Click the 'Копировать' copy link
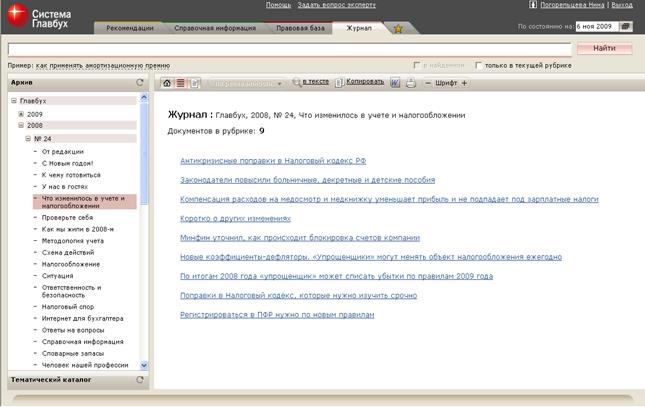The width and height of the screenshot is (645, 407). coord(365,81)
